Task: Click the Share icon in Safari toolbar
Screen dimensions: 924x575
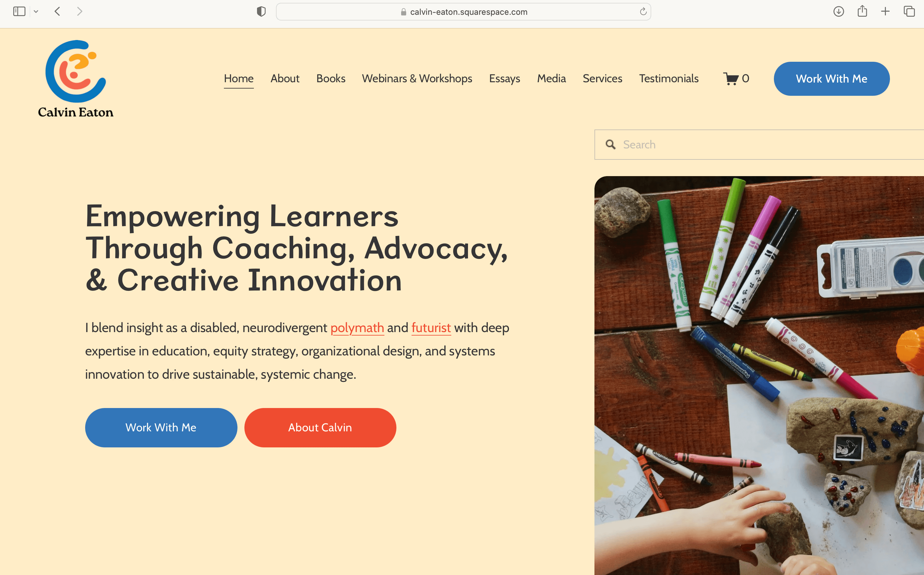Action: point(863,11)
